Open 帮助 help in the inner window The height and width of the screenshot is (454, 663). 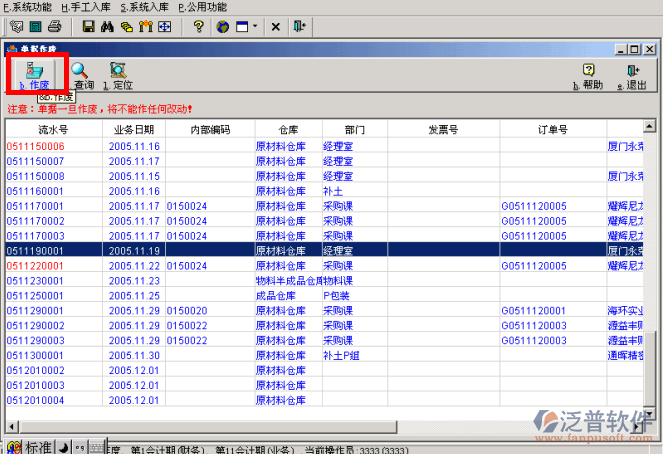point(591,76)
